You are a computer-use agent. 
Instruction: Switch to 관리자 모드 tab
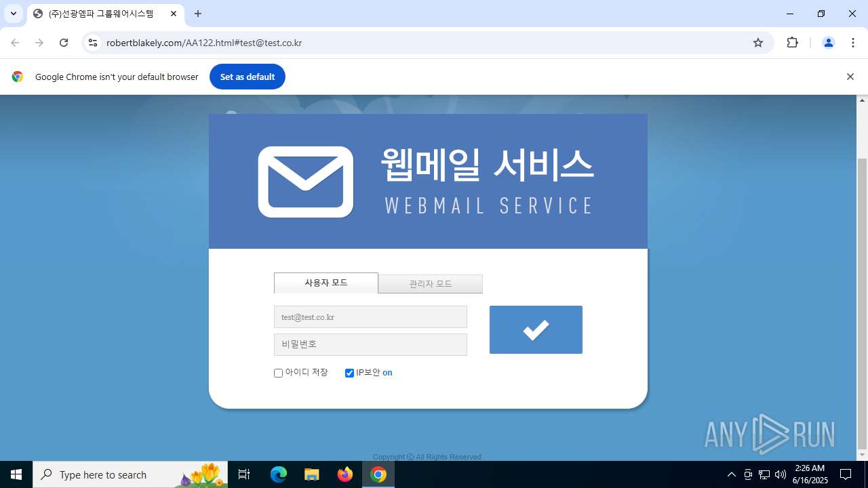pos(431,284)
